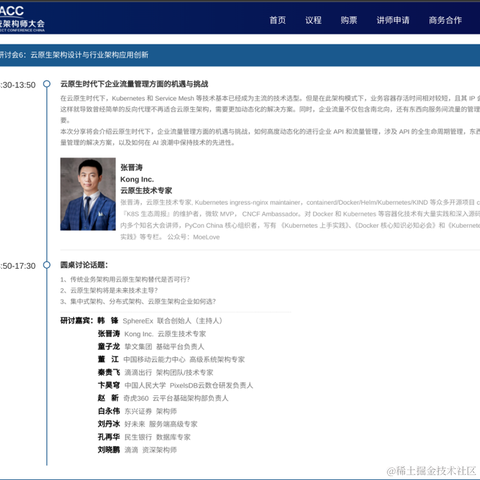The image size is (480, 480).
Task: Click the talk abstract paragraph starting 在云原生时代下
Action: point(270,109)
